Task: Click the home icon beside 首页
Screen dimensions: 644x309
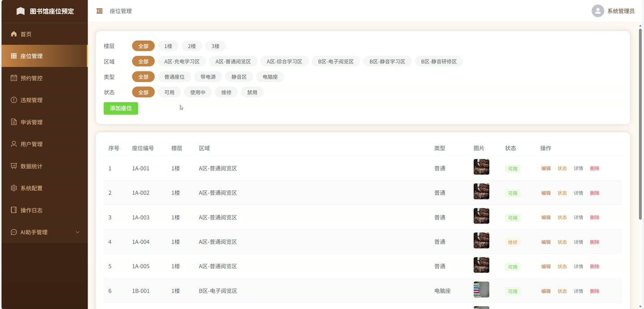Action: 14,34
